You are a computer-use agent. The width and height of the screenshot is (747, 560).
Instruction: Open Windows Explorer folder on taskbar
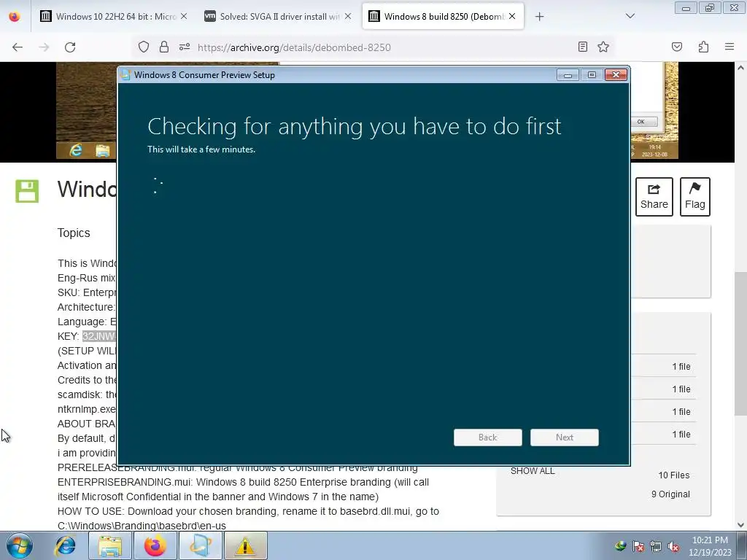coord(110,545)
